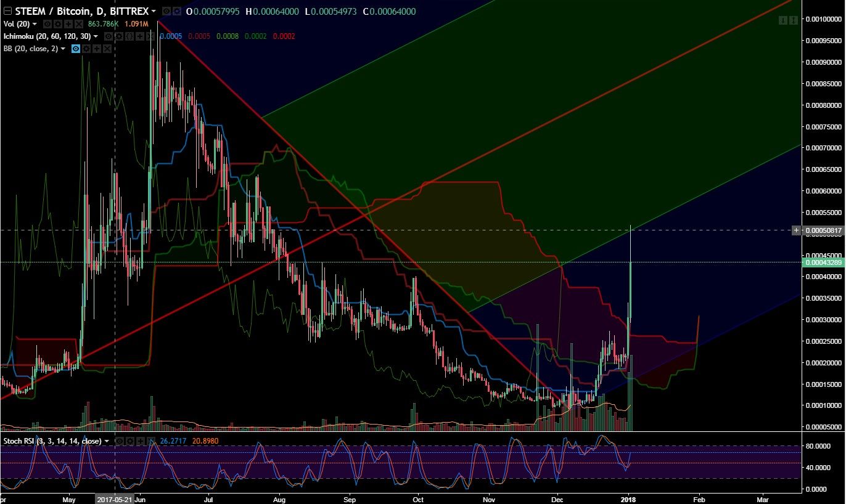Click the High value 0.00064000
Viewport: 846px width, 504px height.
click(276, 11)
